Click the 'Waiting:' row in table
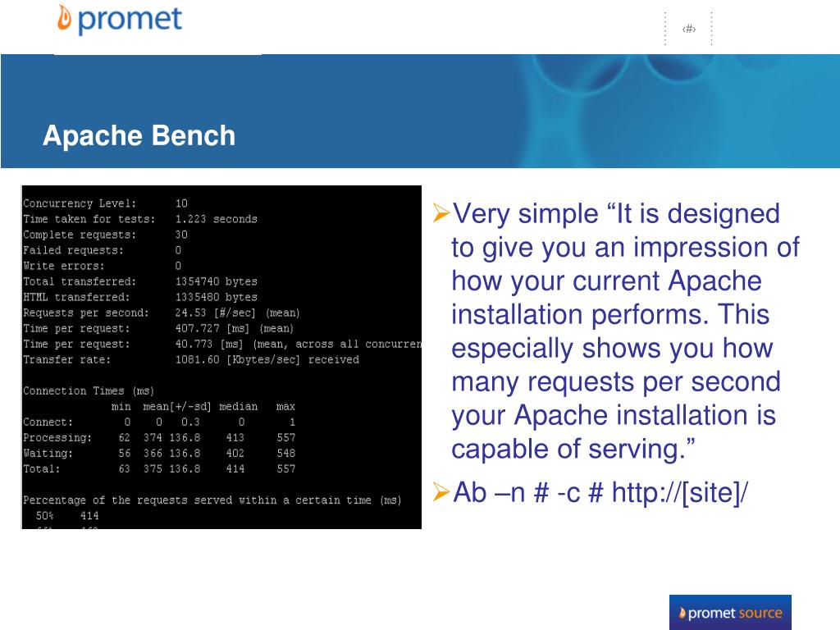Viewport: 840px width, 630px height. click(x=160, y=453)
